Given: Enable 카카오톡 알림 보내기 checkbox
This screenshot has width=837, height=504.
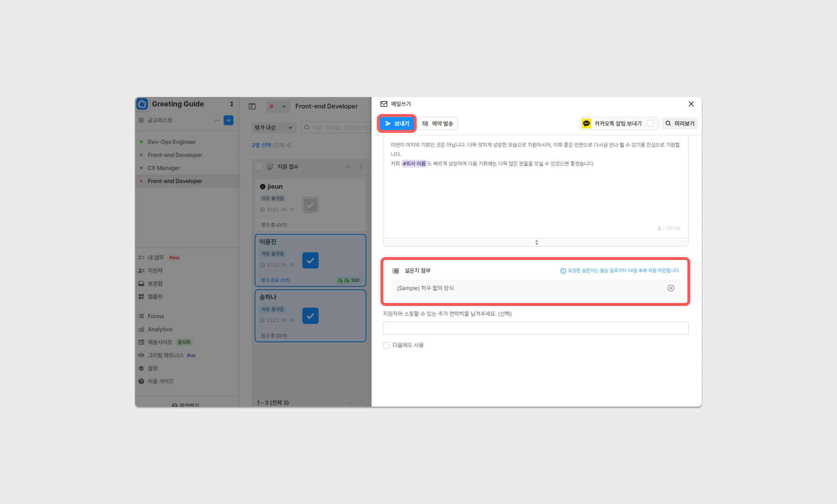Looking at the screenshot, I should pyautogui.click(x=650, y=123).
